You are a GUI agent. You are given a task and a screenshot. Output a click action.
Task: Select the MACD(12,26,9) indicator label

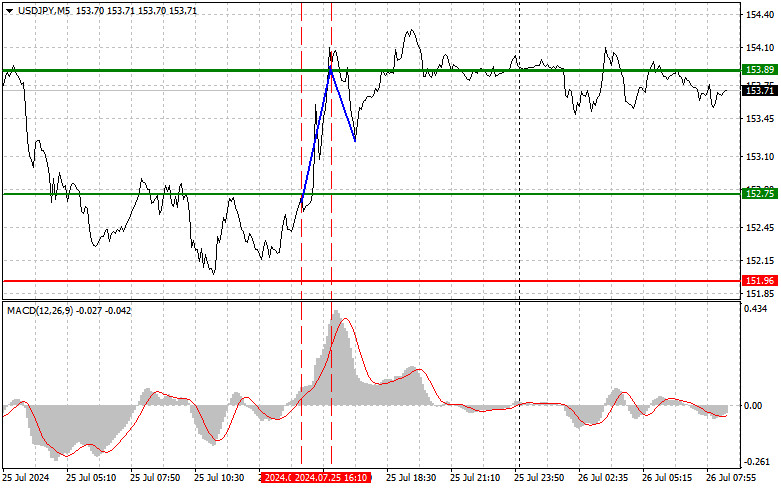click(x=40, y=311)
